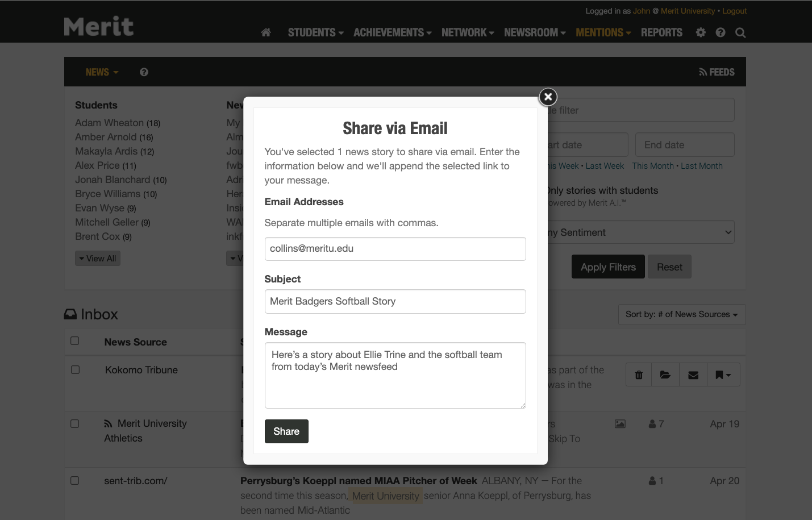This screenshot has height=520, width=812.
Task: Delete Kokomo Tribune story with trash icon
Action: (639, 375)
